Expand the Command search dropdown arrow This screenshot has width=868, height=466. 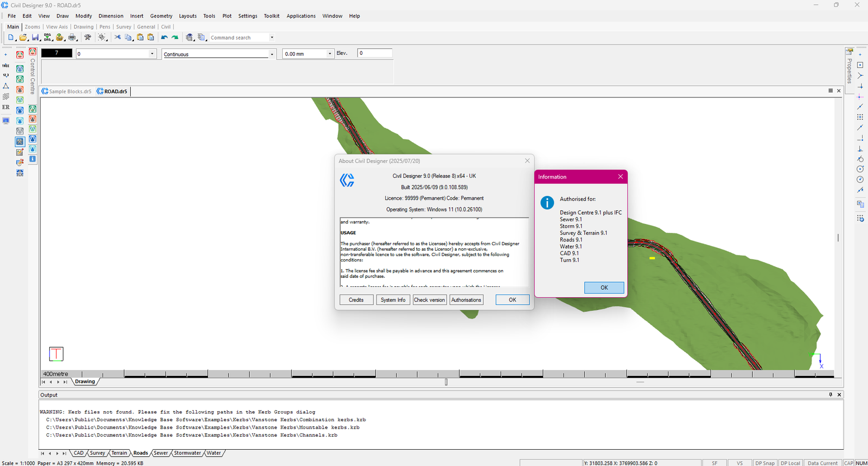point(272,37)
